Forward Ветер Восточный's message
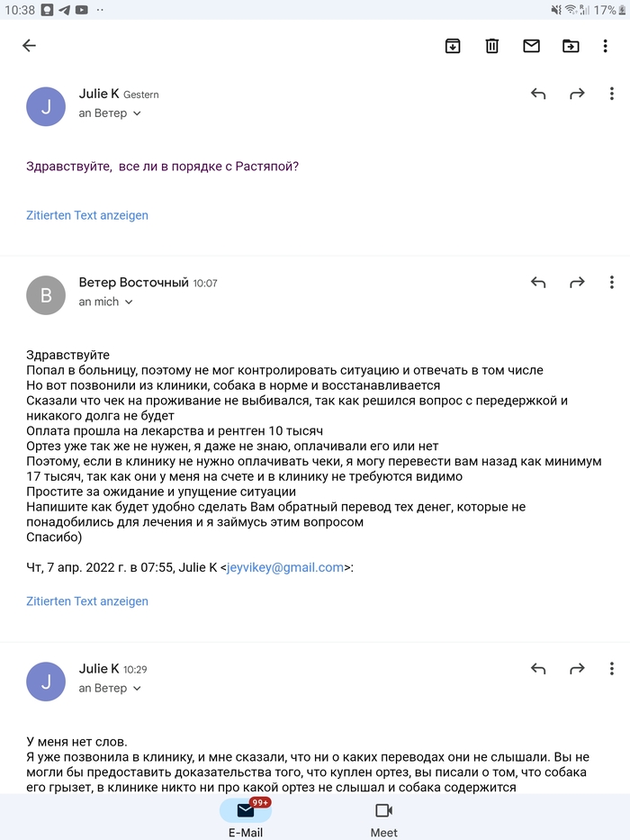 pyautogui.click(x=577, y=283)
